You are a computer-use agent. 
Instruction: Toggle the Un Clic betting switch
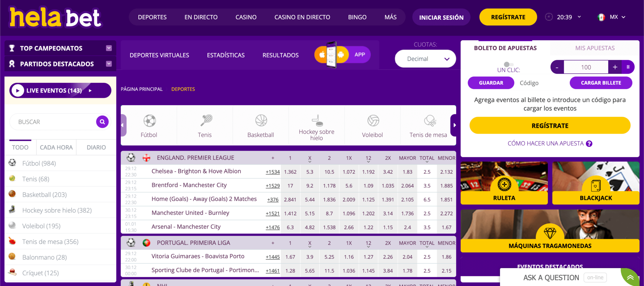pyautogui.click(x=508, y=64)
